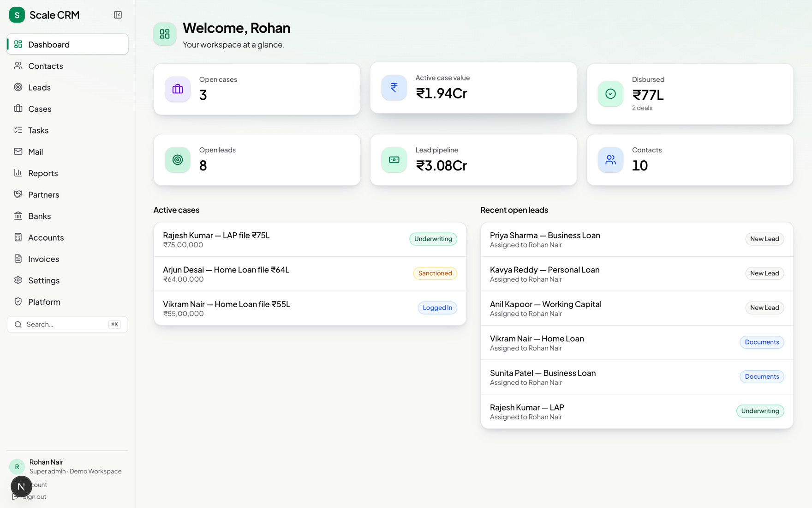Click the Logged In status badge
The image size is (812, 508).
point(437,308)
